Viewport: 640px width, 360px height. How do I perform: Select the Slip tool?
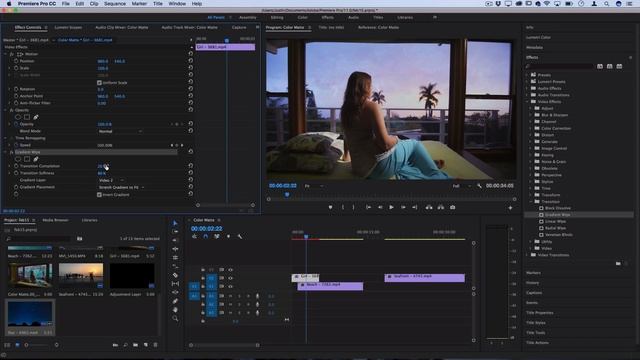coord(175,284)
